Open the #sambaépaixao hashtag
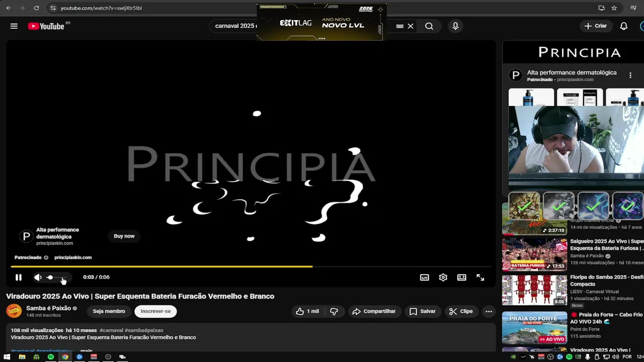 (144, 330)
